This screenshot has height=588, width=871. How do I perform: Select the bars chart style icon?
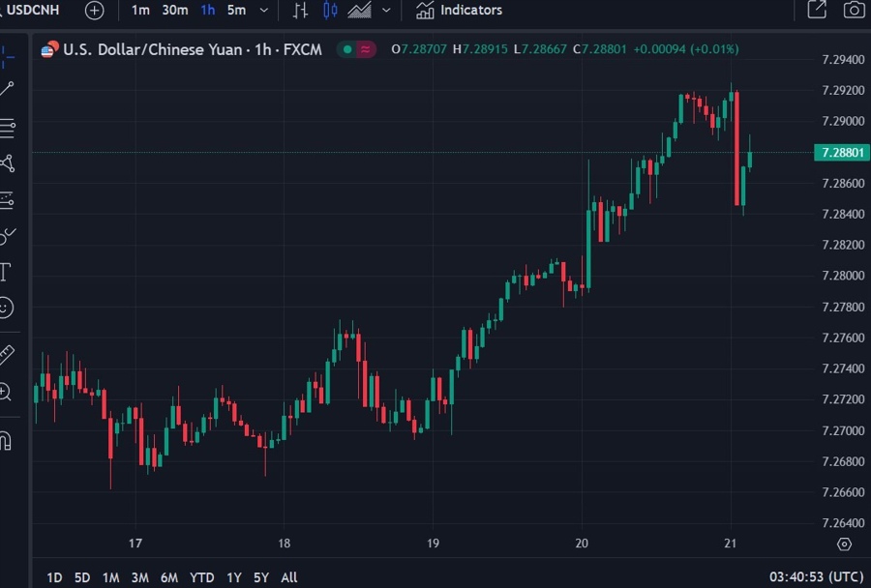301,10
